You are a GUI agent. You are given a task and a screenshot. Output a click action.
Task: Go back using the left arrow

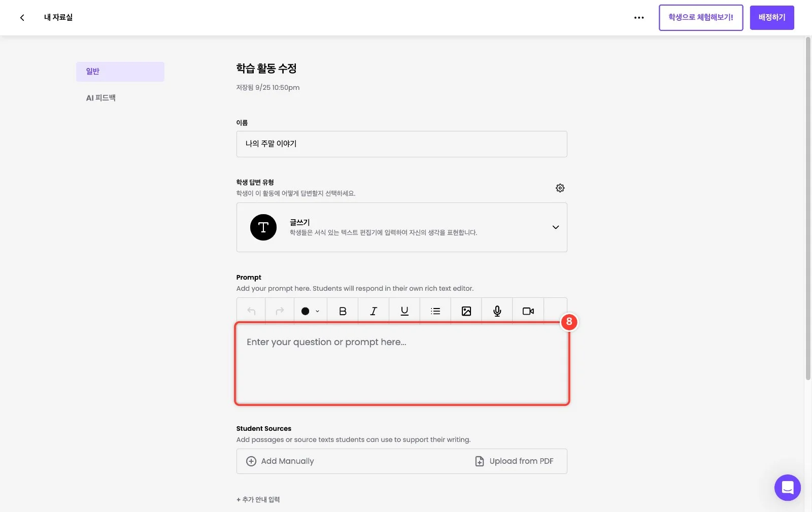coord(22,18)
